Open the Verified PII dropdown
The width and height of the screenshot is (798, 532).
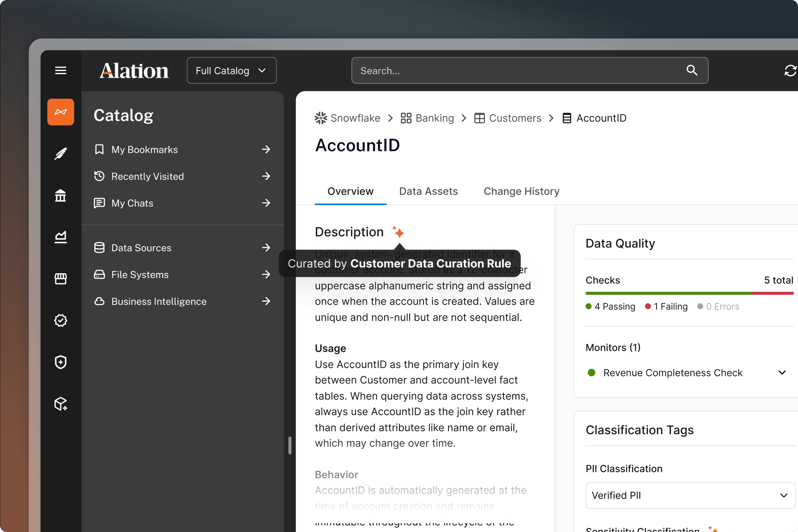coord(690,495)
